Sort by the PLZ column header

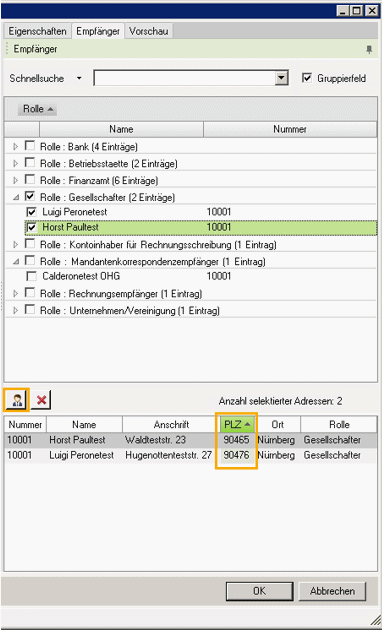[238, 425]
